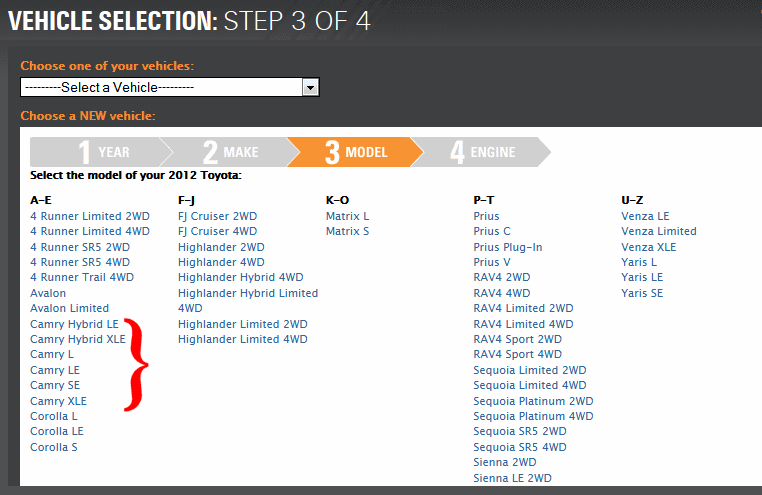Select the Camry SE model
The image size is (762, 495).
pyautogui.click(x=54, y=385)
